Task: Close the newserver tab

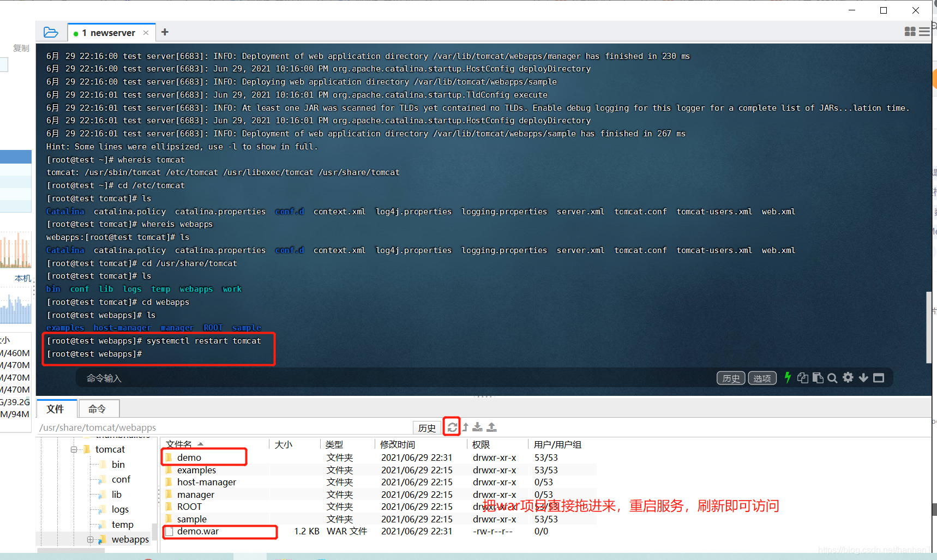Action: [x=146, y=33]
